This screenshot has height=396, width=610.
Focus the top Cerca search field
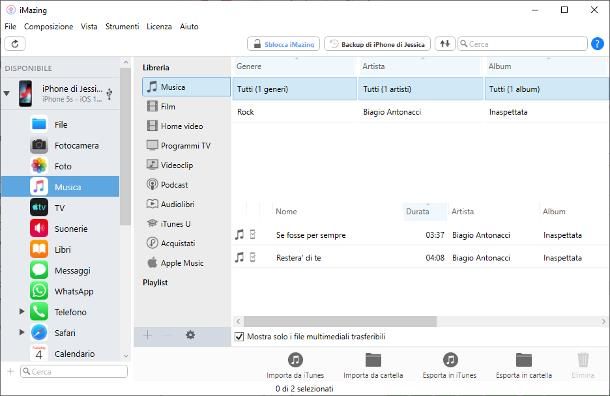(522, 44)
